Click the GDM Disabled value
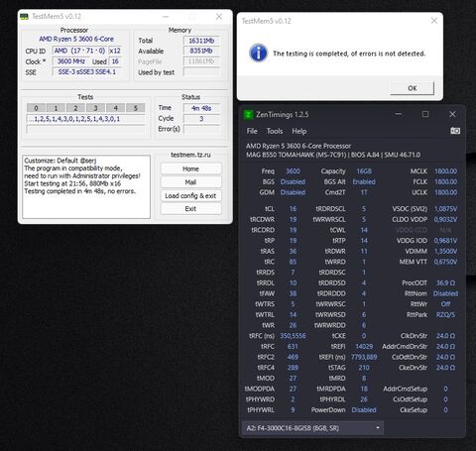 pyautogui.click(x=293, y=192)
